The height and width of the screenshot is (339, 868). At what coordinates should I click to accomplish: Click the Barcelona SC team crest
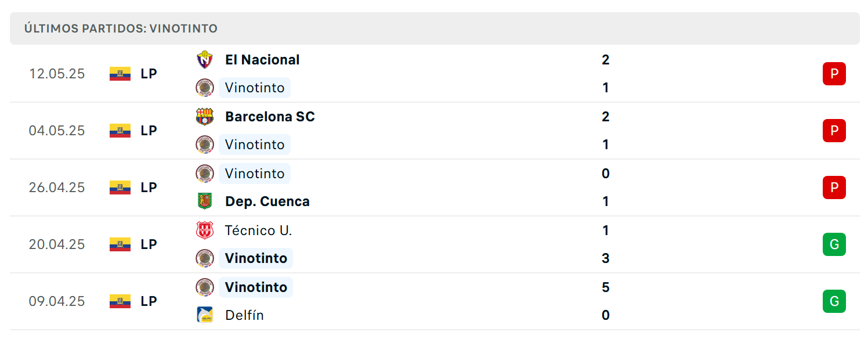(204, 117)
